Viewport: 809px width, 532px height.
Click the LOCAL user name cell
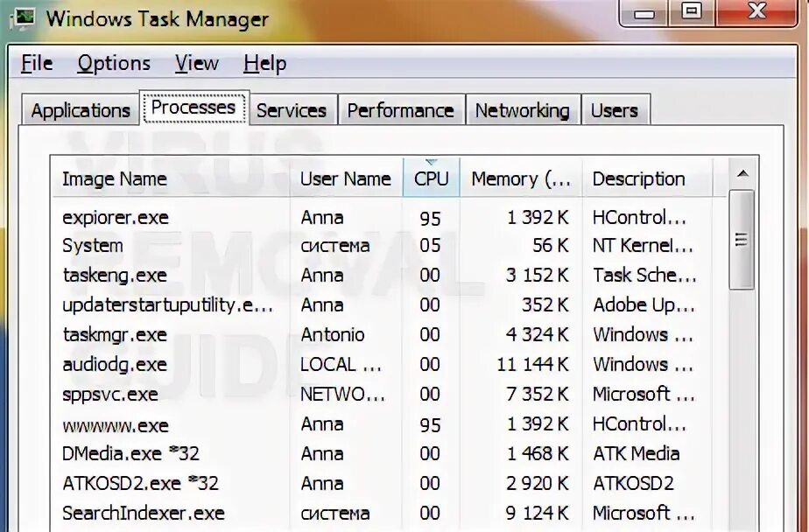[341, 365]
